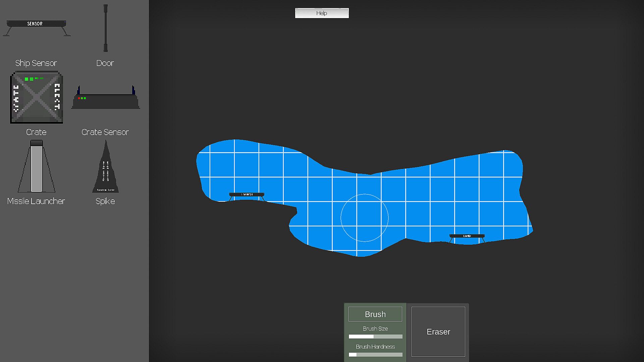Click the Door text label
The width and height of the screenshot is (644, 362).
105,63
